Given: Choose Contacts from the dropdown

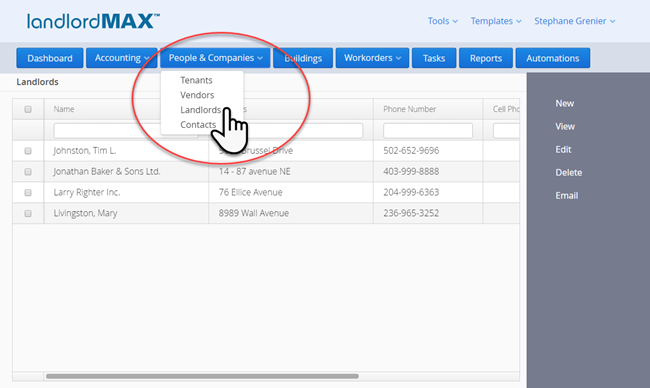Looking at the screenshot, I should 198,125.
